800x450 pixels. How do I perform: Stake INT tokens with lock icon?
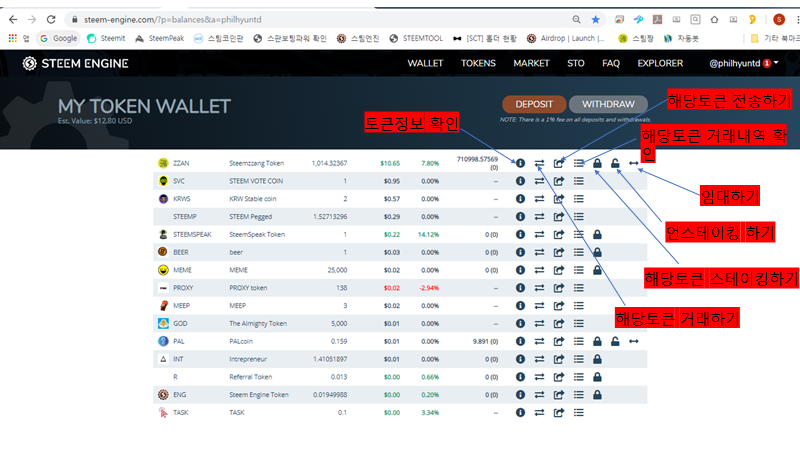[597, 359]
